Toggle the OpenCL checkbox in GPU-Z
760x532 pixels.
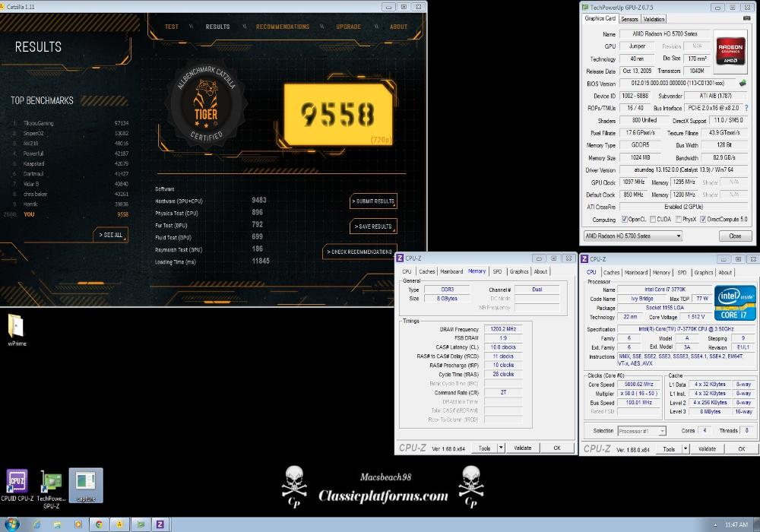[x=625, y=220]
